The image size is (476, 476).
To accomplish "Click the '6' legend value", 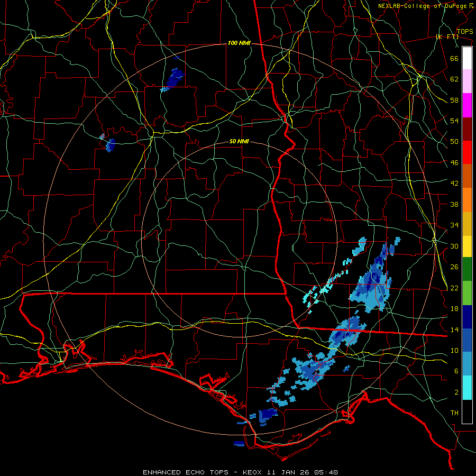I will coord(456,371).
